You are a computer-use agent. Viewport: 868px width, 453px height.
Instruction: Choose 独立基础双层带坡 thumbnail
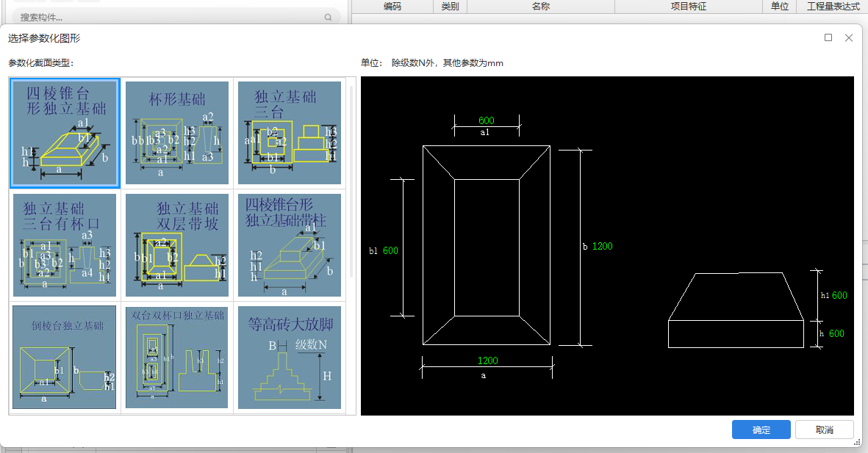pyautogui.click(x=177, y=245)
